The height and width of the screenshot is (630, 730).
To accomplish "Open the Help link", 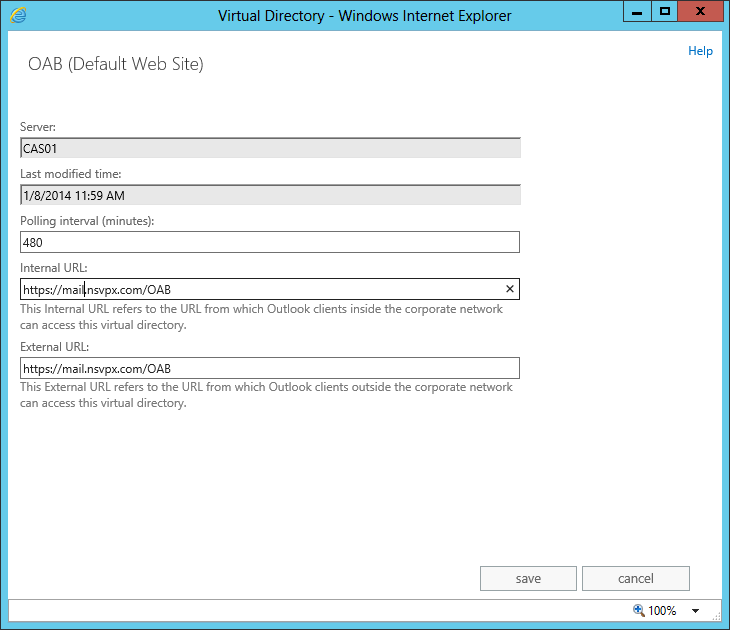I will 700,51.
